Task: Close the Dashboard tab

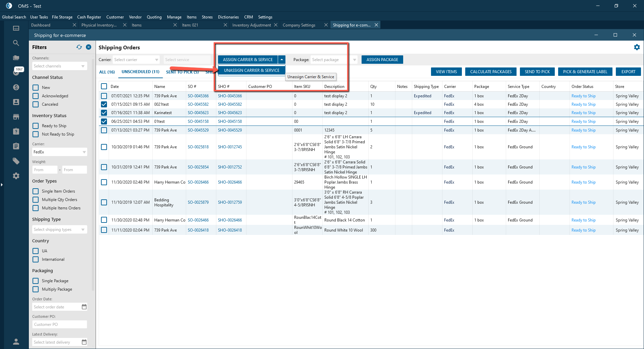Action: [74, 25]
